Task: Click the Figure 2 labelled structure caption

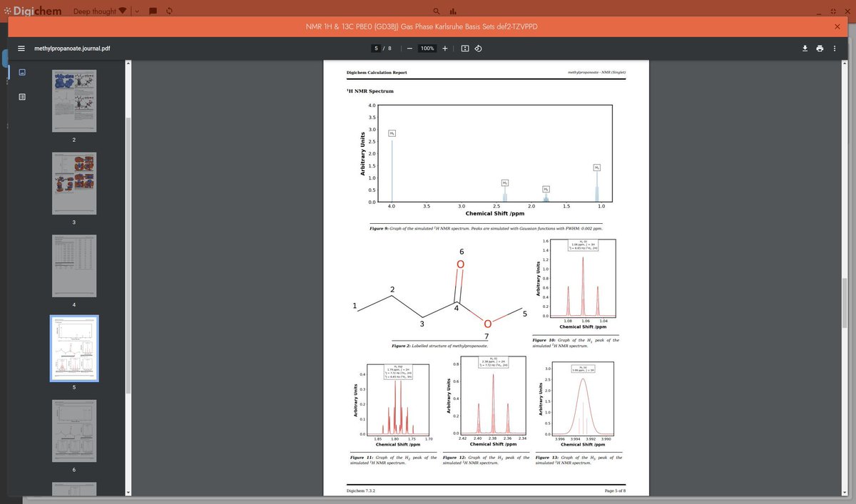Action: [439, 346]
